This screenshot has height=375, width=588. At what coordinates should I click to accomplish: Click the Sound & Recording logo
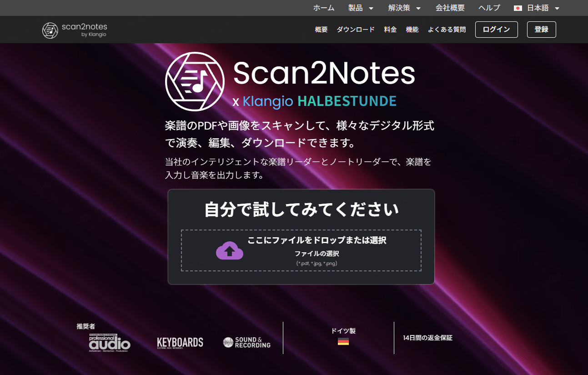(247, 343)
